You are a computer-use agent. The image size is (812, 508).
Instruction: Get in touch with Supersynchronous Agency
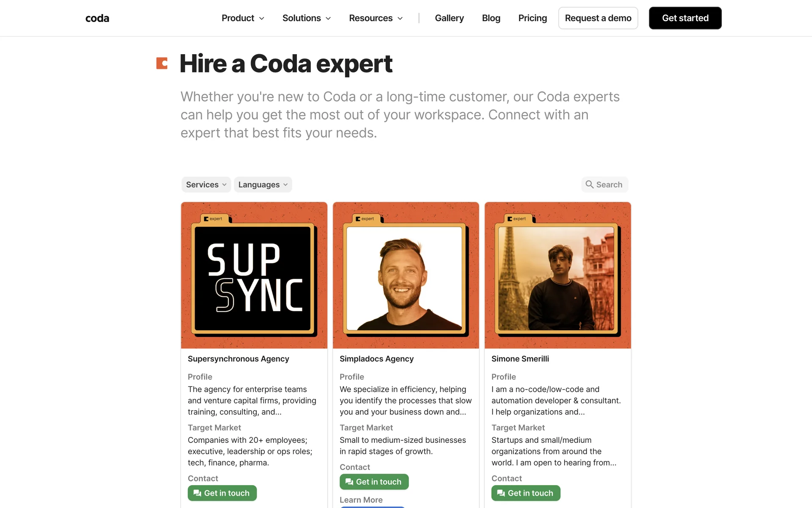(x=222, y=493)
